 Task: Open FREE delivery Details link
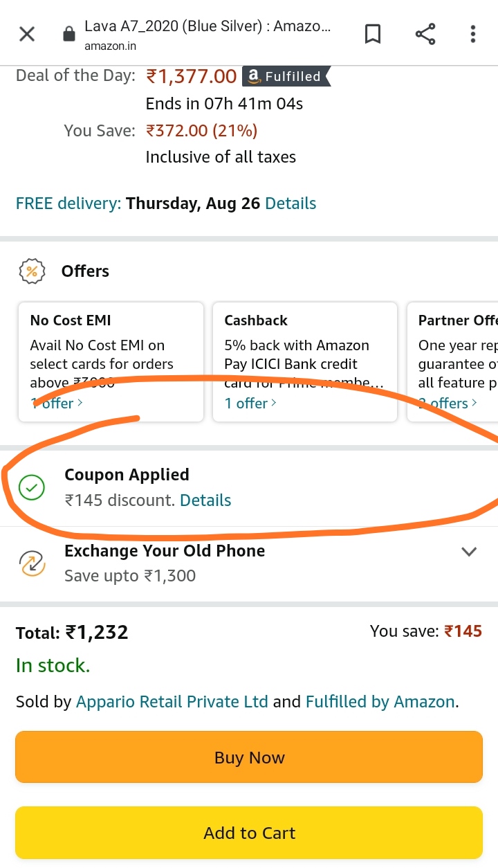[x=290, y=204]
